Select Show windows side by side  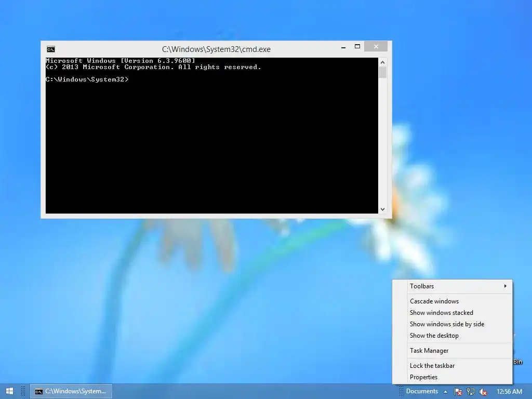pos(460,324)
